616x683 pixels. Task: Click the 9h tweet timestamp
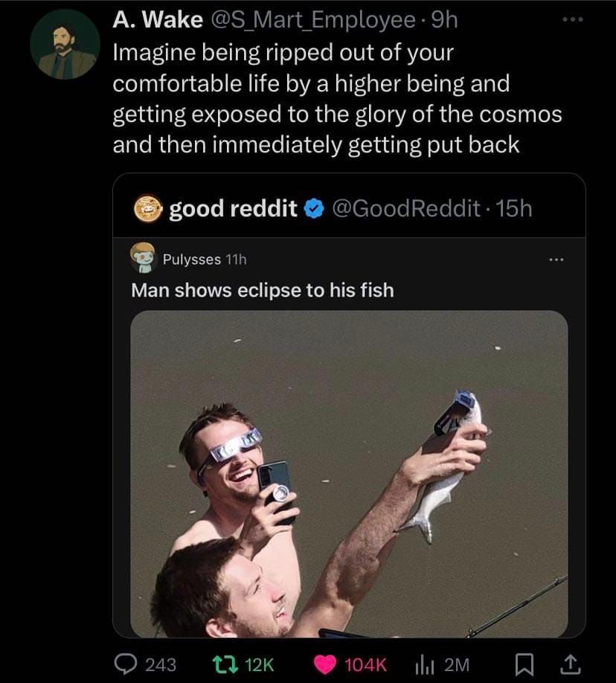[444, 20]
